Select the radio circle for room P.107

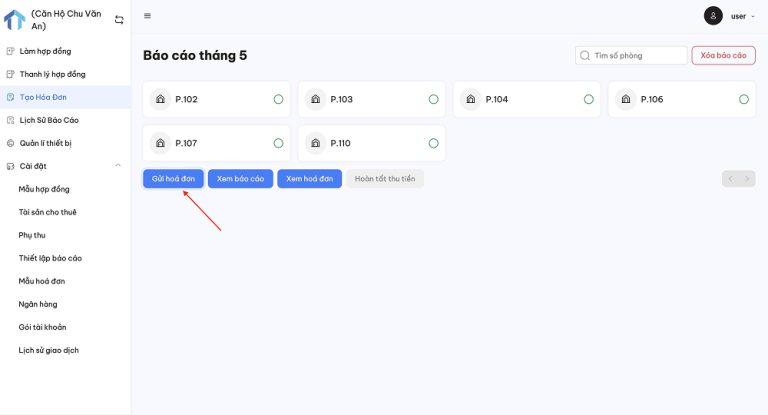pyautogui.click(x=278, y=143)
